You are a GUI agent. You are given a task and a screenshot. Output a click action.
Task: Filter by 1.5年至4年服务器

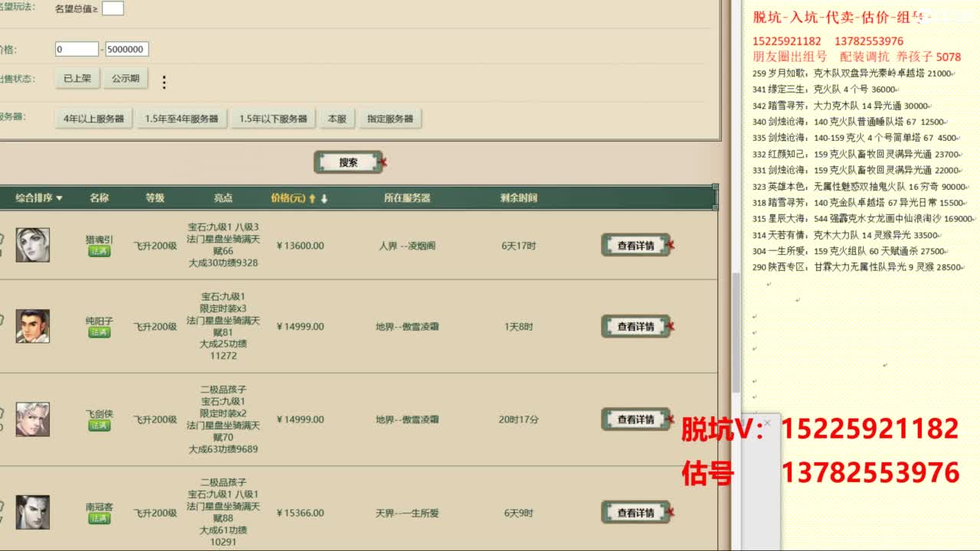coord(181,119)
